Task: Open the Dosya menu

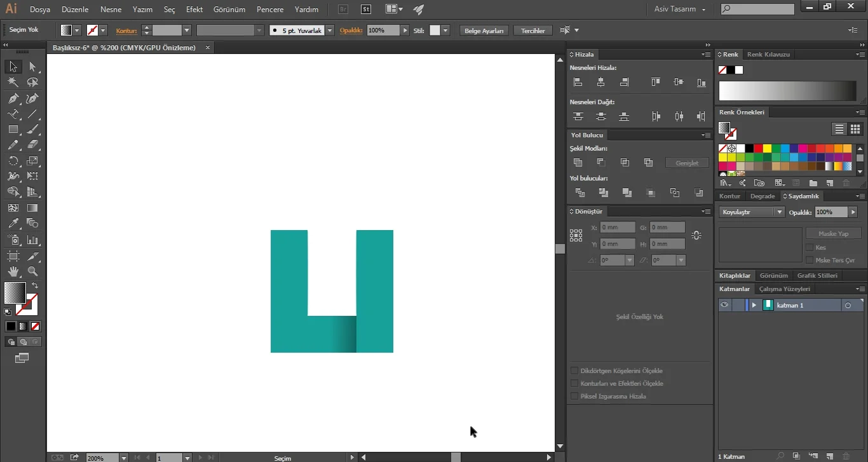Action: point(40,10)
